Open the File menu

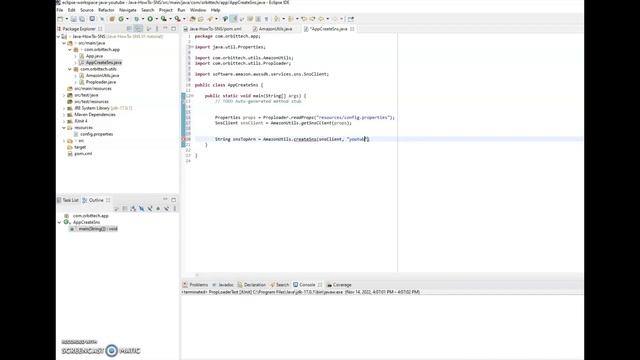[x=60, y=10]
